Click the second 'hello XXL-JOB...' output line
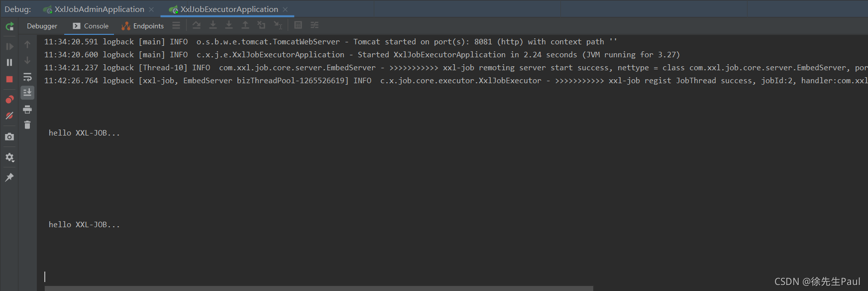 (x=84, y=225)
